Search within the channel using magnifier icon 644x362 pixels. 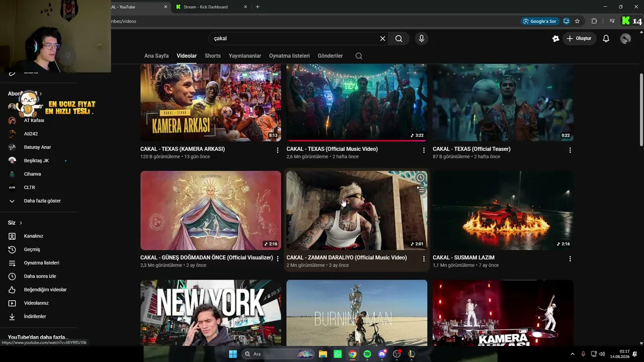click(359, 56)
